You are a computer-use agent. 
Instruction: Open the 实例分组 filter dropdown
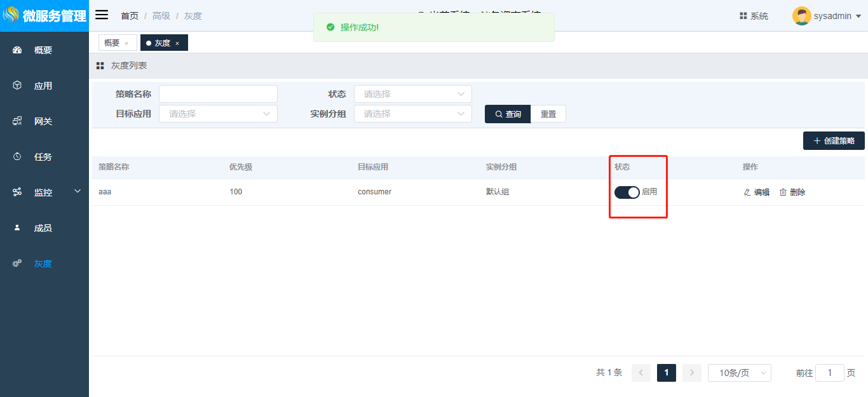[x=412, y=114]
